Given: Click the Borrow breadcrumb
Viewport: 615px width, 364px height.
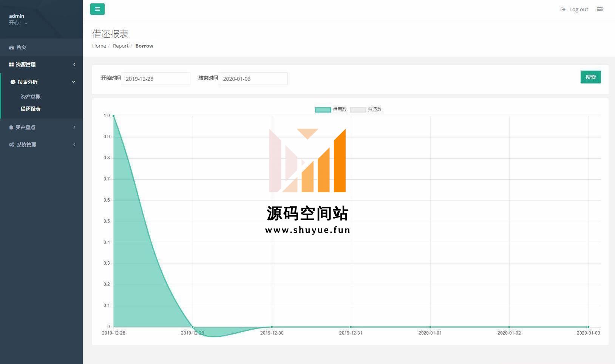Looking at the screenshot, I should [x=144, y=46].
